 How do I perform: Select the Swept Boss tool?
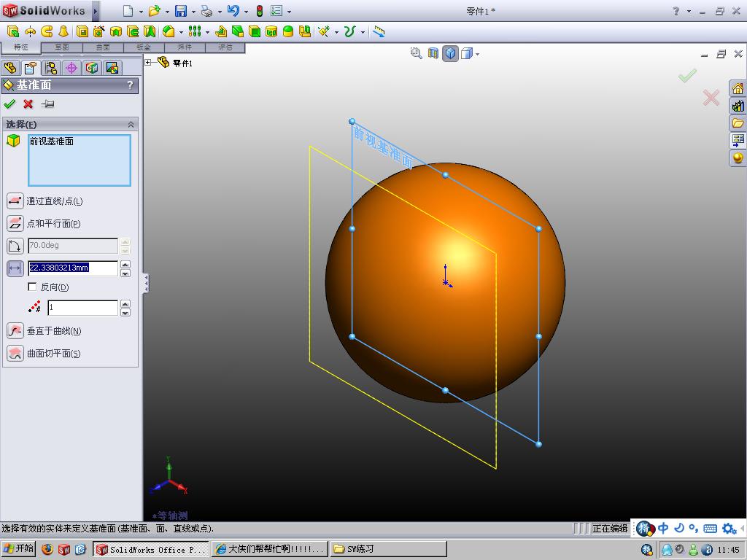pyautogui.click(x=47, y=32)
